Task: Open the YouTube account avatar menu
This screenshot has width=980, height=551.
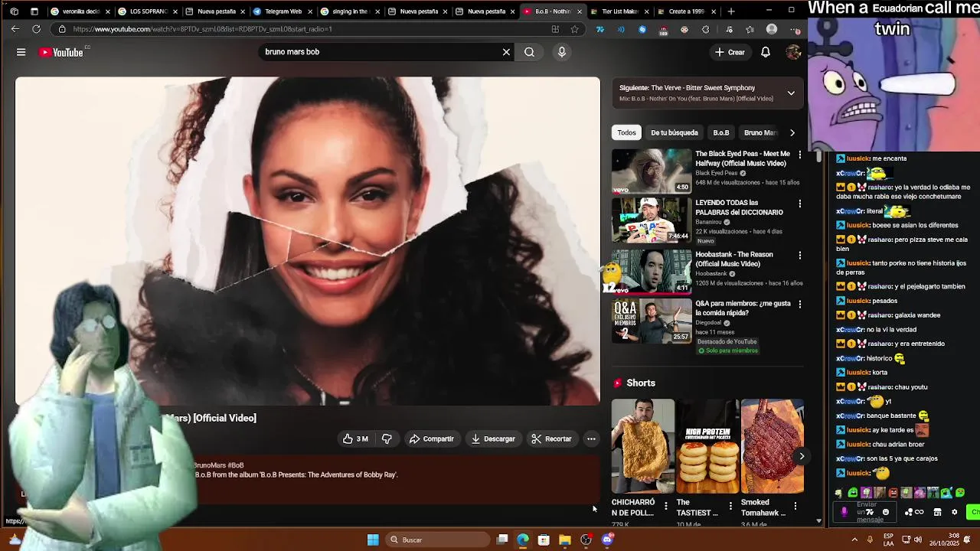Action: tap(793, 52)
